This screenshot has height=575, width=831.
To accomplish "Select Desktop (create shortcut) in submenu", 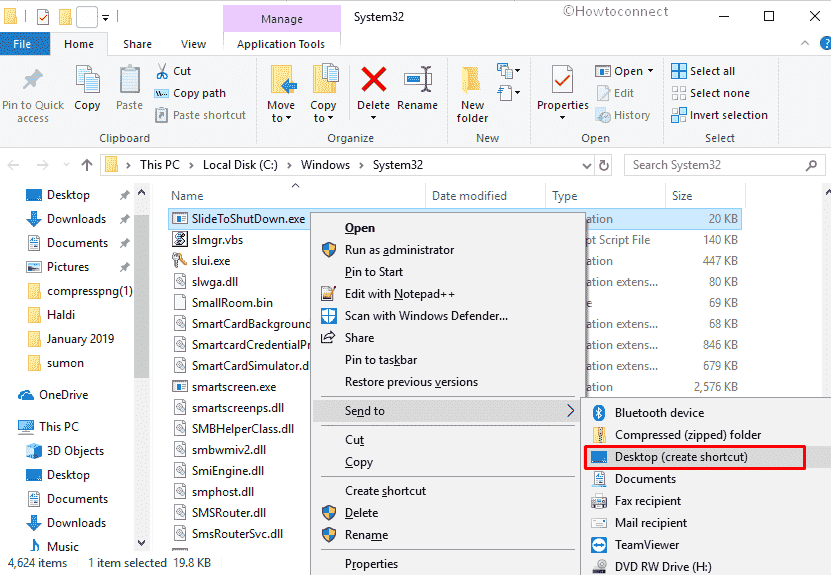I will [694, 457].
